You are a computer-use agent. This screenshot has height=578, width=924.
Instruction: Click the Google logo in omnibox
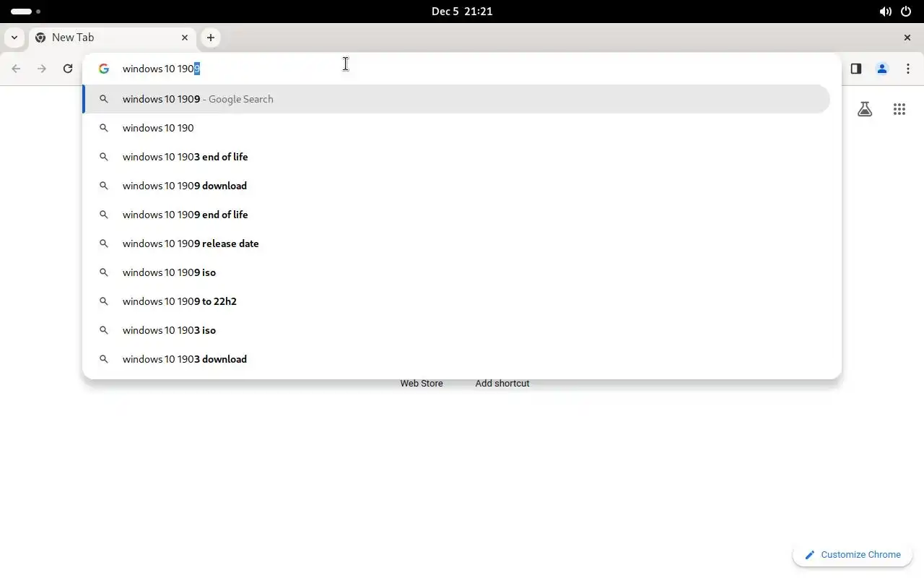[104, 69]
